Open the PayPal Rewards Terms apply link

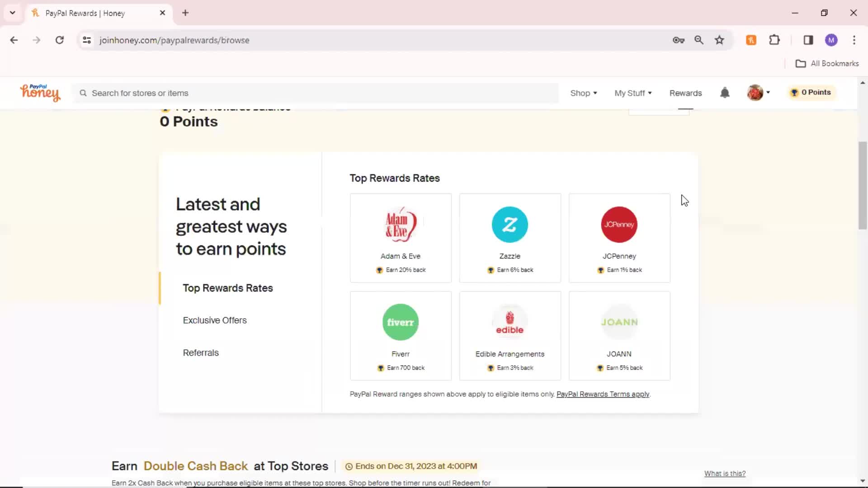tap(603, 394)
